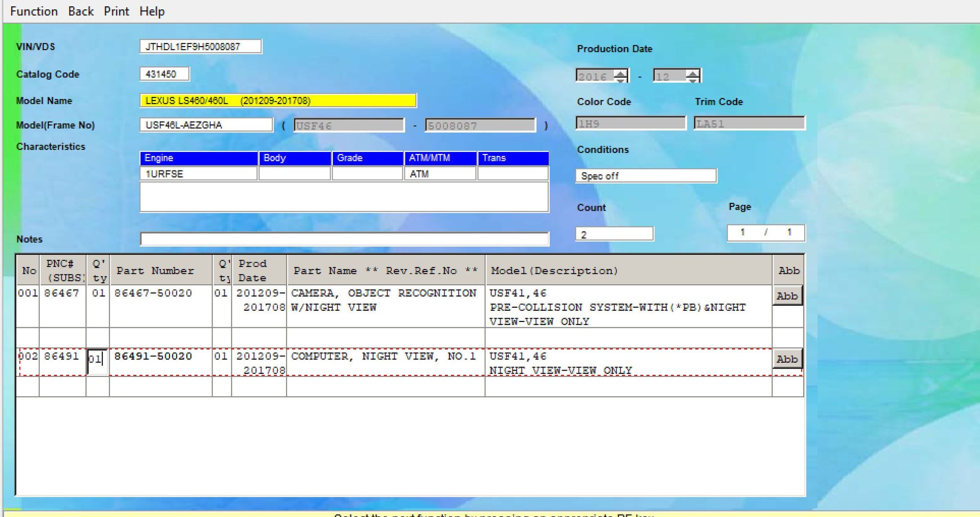The width and height of the screenshot is (980, 517).
Task: Click the Engine column header
Action: [198, 158]
